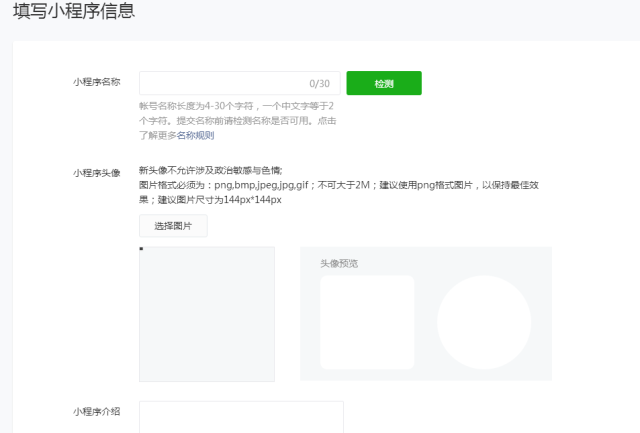This screenshot has height=433, width=640.
Task: Click the green 检测 button
Action: click(384, 83)
